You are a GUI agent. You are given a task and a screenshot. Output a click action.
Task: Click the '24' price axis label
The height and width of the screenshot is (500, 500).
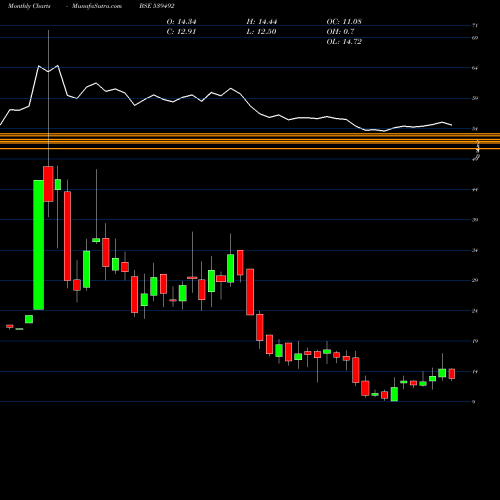(475, 311)
